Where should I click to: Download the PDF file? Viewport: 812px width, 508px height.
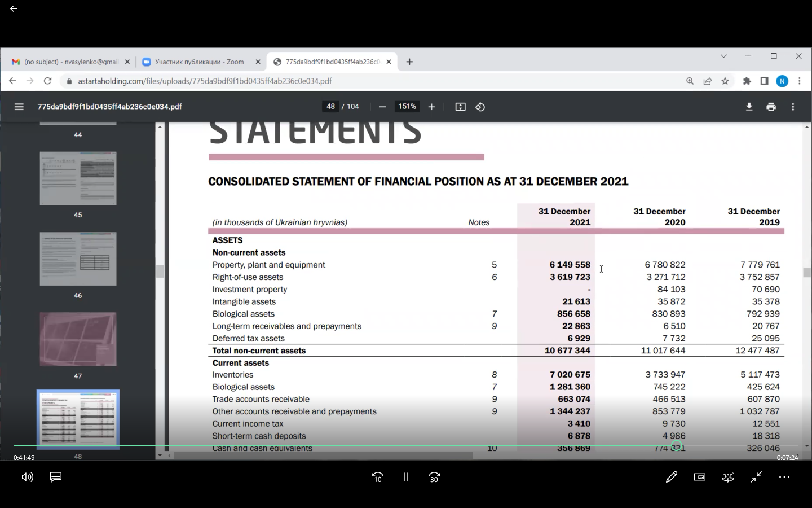pos(749,107)
